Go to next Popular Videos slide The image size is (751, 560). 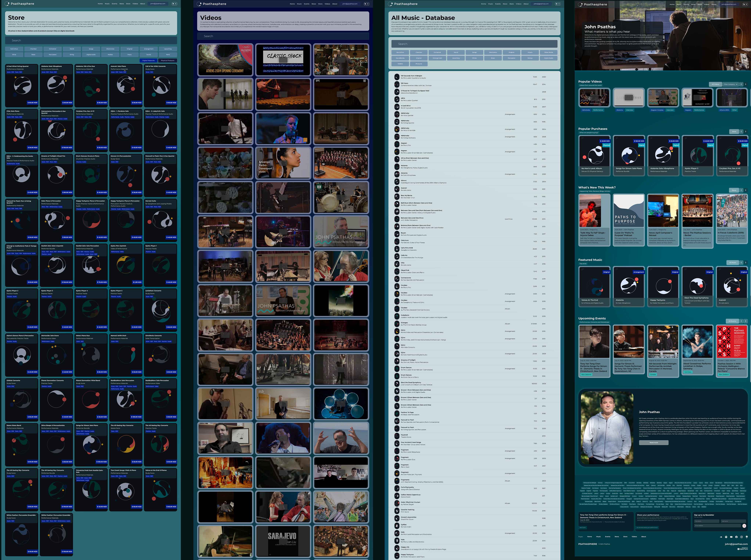tap(745, 84)
